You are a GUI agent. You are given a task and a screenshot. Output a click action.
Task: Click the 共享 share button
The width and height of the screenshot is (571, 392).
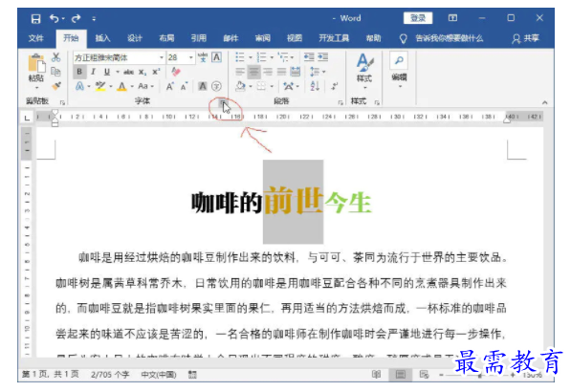pos(525,38)
